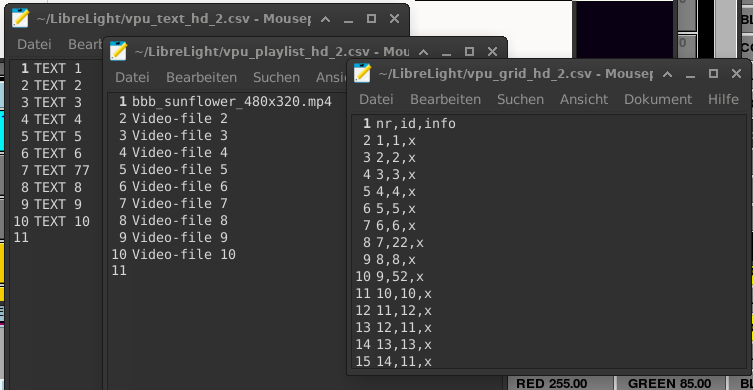
Task: Click 'Video-file 2' line in playlist file
Action: point(180,119)
